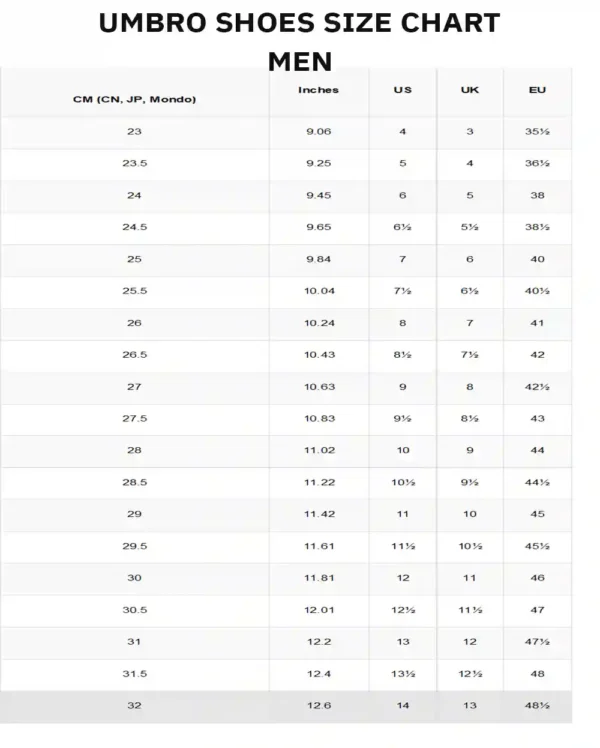Screen dimensions: 600x748
Task: Select the 31.5 cm cell
Action: click(134, 674)
